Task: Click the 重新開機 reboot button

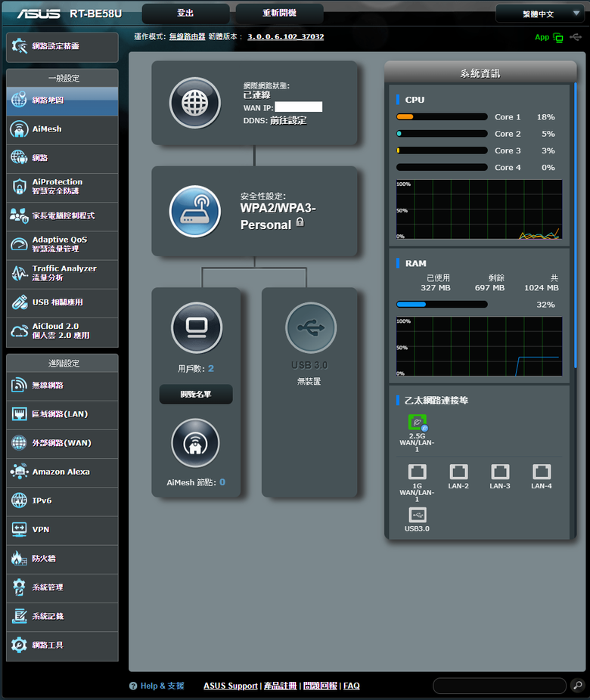Action: [279, 14]
